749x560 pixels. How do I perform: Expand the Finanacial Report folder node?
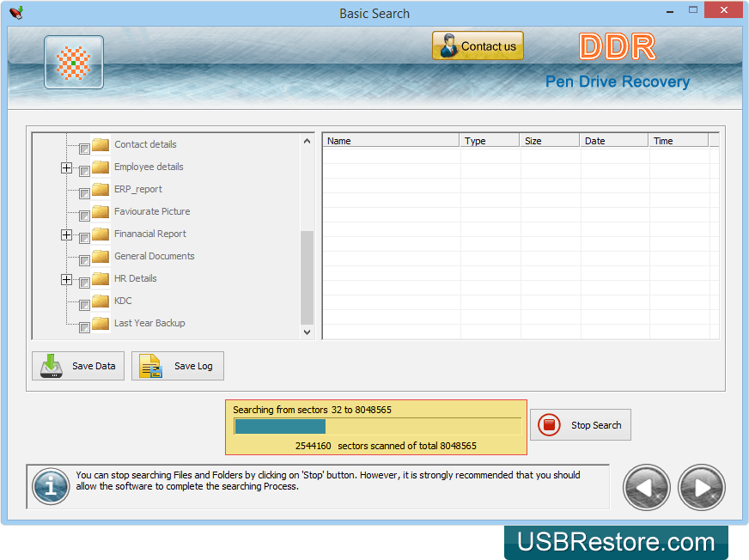[66, 234]
